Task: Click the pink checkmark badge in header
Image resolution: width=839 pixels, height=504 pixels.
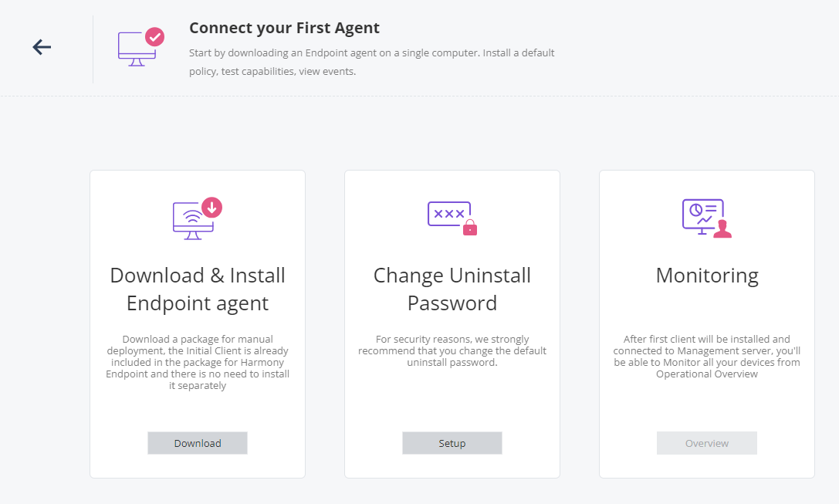Action: point(154,37)
